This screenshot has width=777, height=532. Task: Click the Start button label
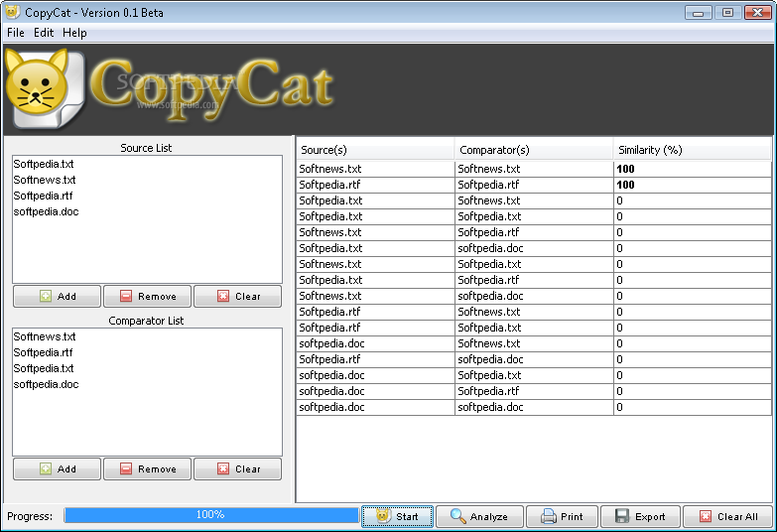(407, 517)
